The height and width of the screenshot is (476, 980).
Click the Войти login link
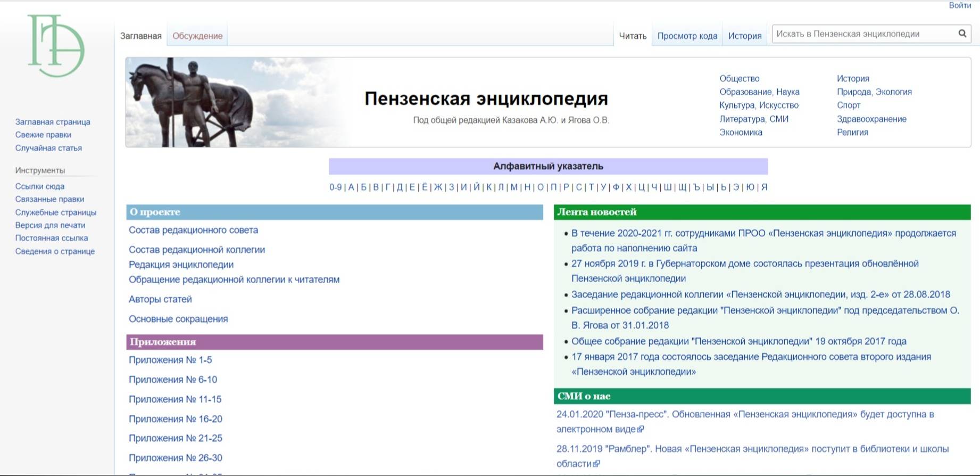click(x=960, y=5)
